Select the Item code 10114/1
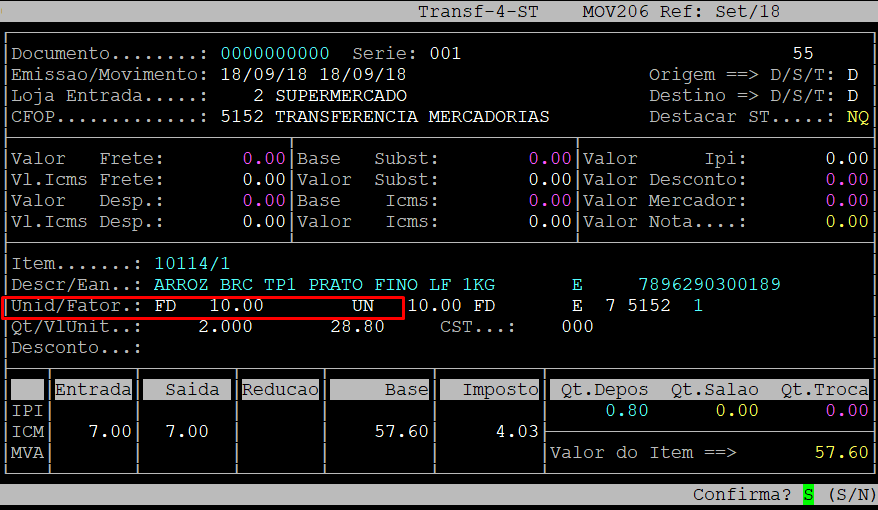Screen dimensions: 878x510 [192, 264]
